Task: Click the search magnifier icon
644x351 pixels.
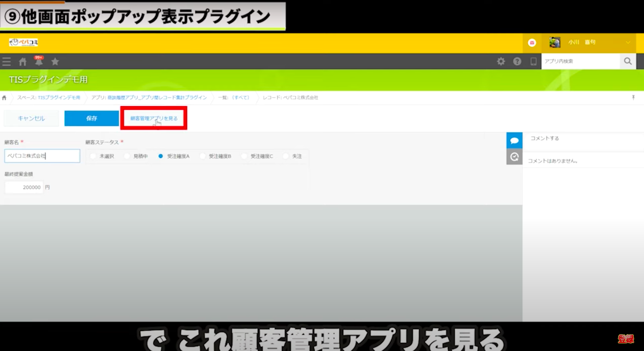Action: point(627,61)
